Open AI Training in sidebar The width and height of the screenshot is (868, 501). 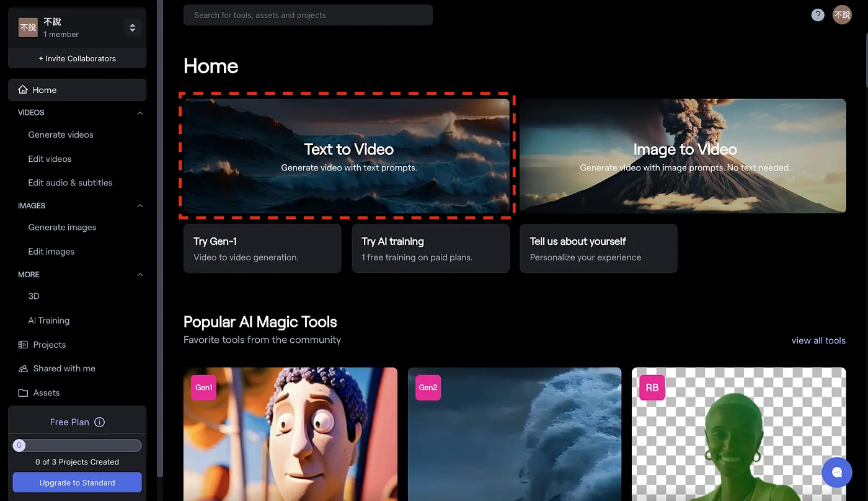[x=48, y=321]
